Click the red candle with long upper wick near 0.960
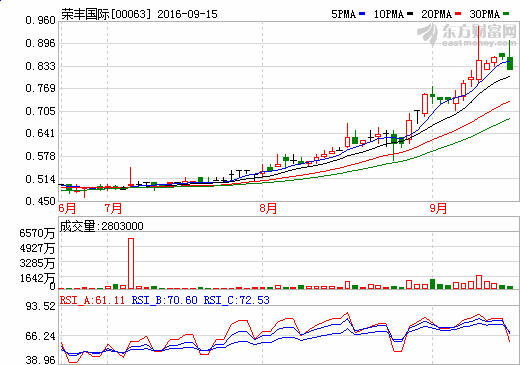Screen dimensions: 520x365 479,69
